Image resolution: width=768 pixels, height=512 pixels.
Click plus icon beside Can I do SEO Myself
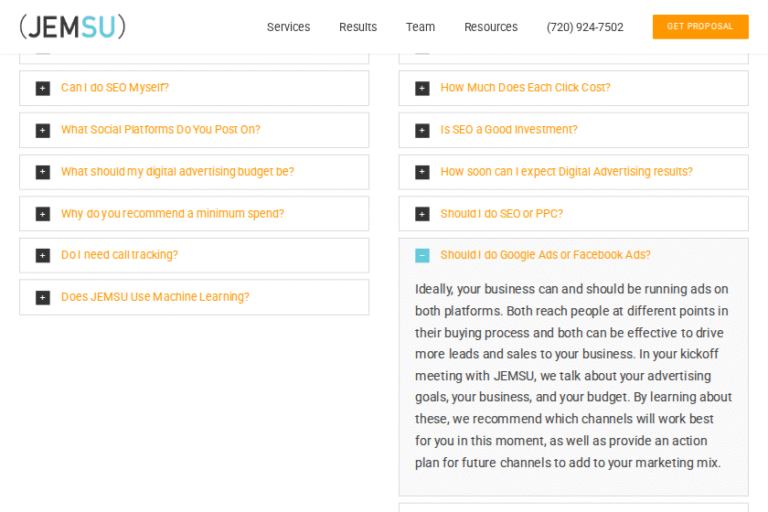coord(43,88)
